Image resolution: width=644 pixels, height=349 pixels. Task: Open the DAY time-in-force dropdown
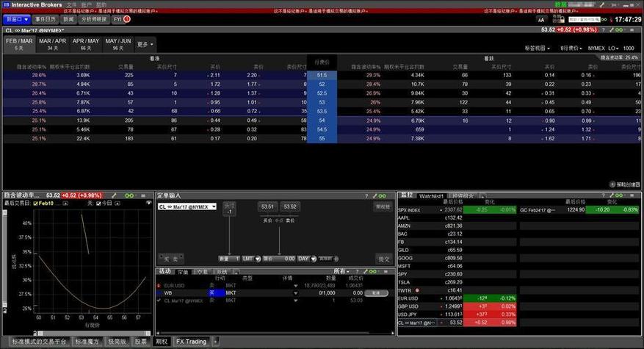pyautogui.click(x=306, y=259)
